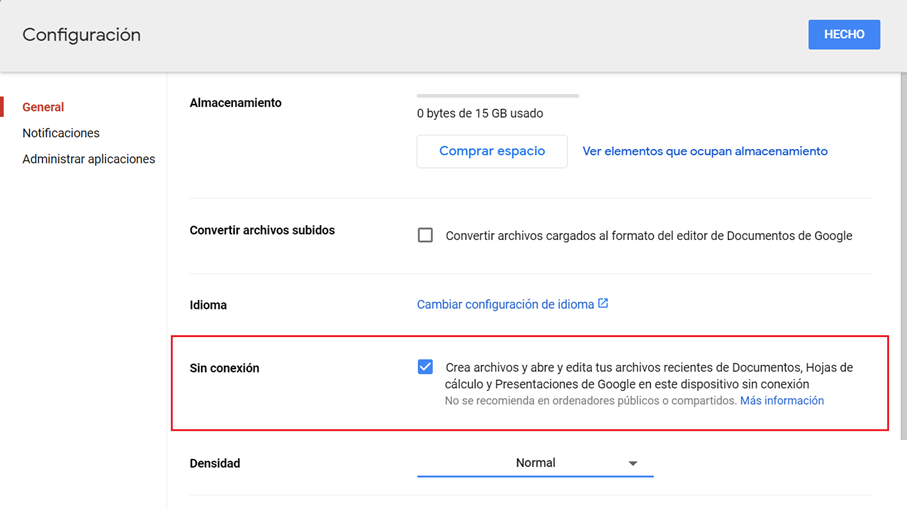Click the Configuración page title
Viewport: 907px width, 509px height.
coord(81,35)
